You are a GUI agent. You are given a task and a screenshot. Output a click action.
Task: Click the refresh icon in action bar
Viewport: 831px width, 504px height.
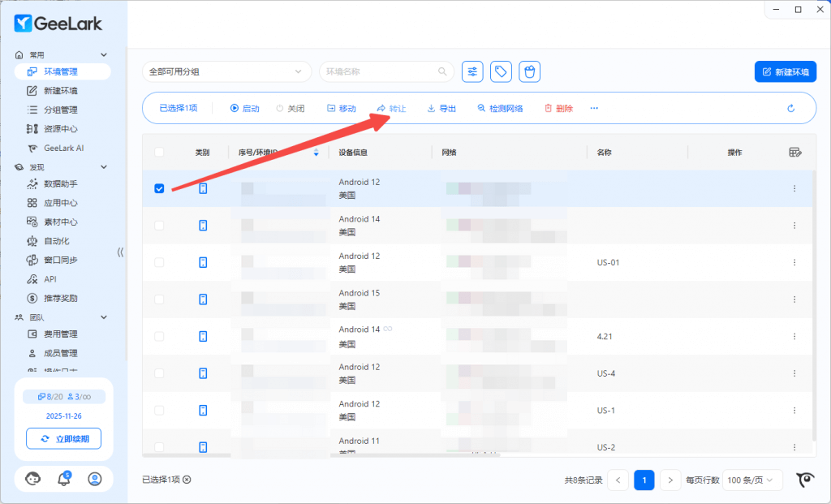click(x=790, y=108)
